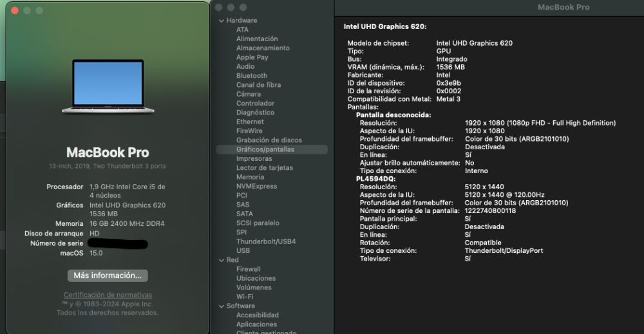
Task: Select Gráficos/pantallas in the sidebar
Action: tap(272, 149)
